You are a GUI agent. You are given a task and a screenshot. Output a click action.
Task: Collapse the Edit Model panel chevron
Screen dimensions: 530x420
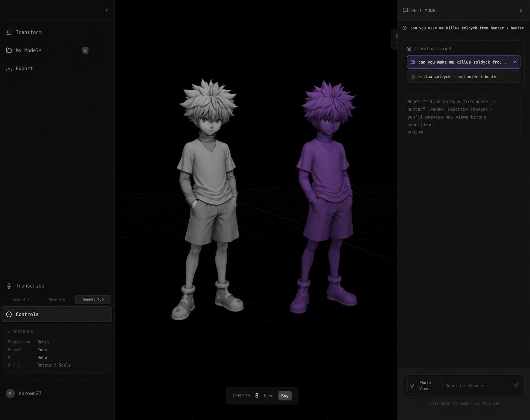[x=521, y=11]
